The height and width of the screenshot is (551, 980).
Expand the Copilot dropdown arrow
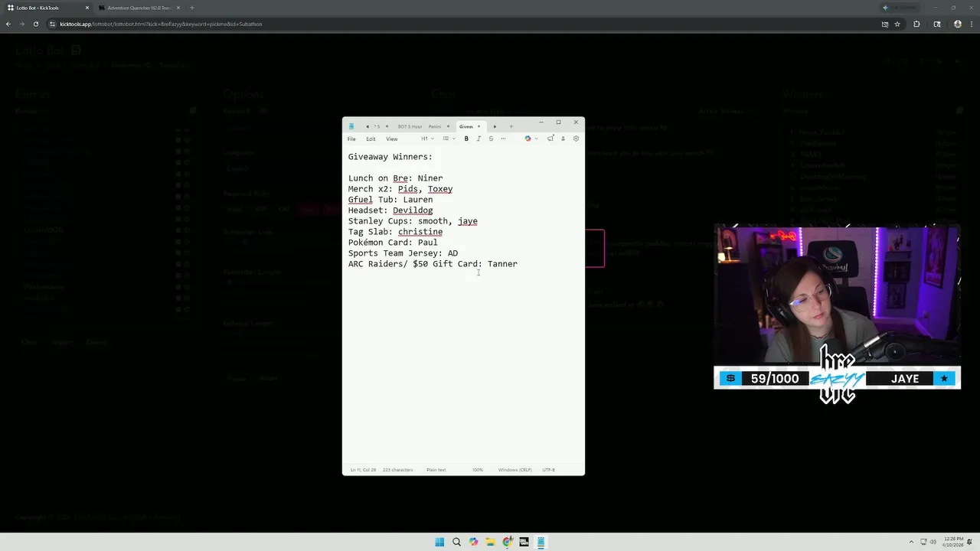pyautogui.click(x=536, y=139)
